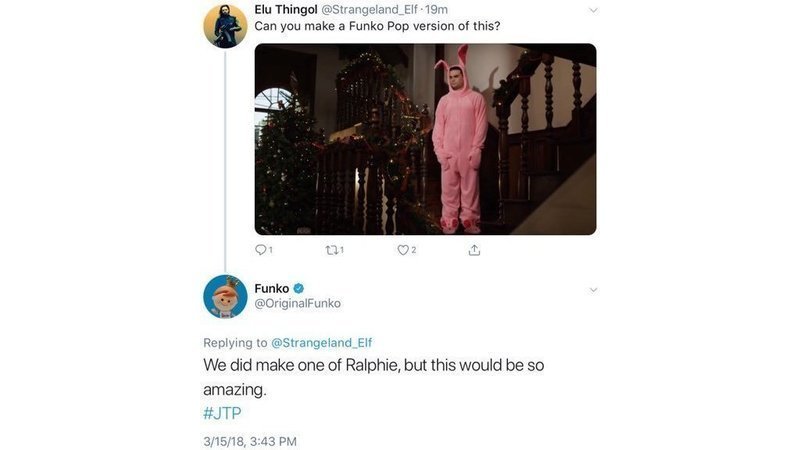Click the 3/15/18, 3:43 PM timestamp
Image resolution: width=800 pixels, height=450 pixels.
pos(250,441)
